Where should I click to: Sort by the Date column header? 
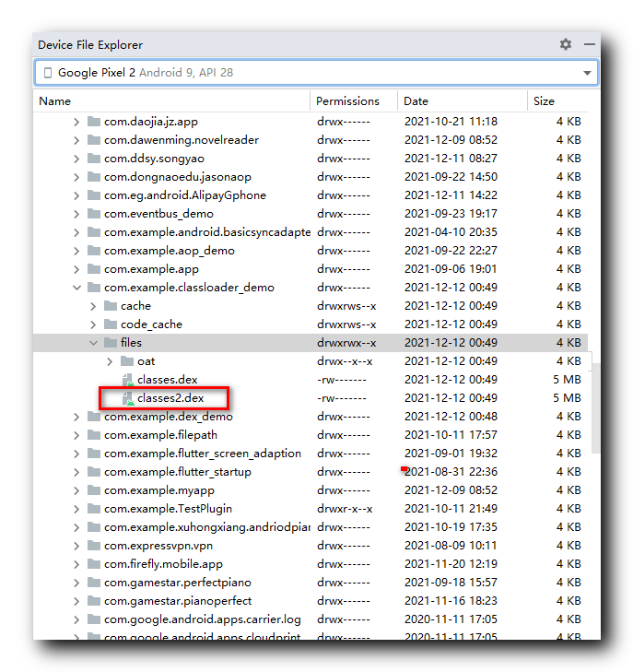[x=416, y=101]
